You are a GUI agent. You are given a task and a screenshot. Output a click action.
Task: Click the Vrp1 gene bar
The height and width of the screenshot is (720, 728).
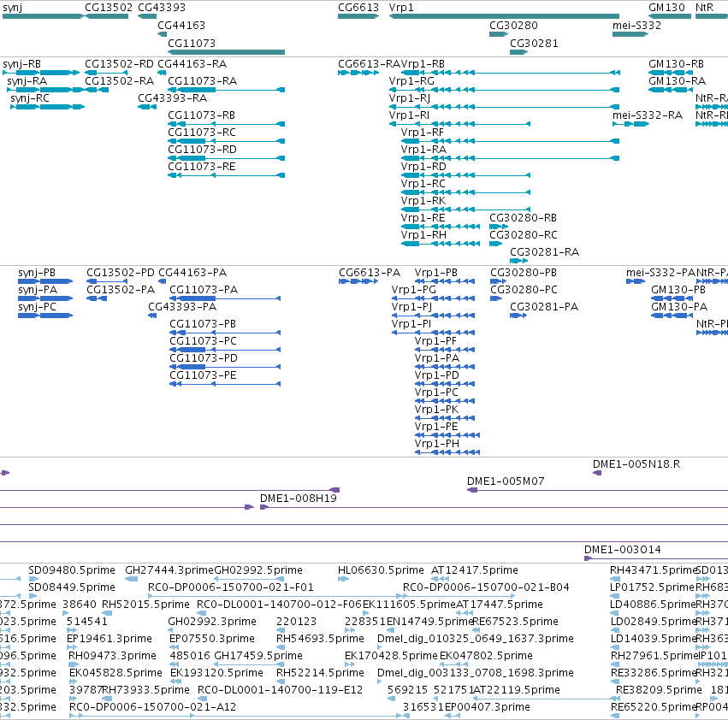click(504, 16)
